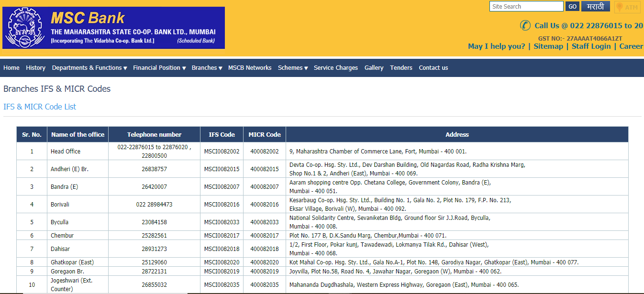This screenshot has height=294, width=644.
Task: Click the GO search button
Action: 572,6
